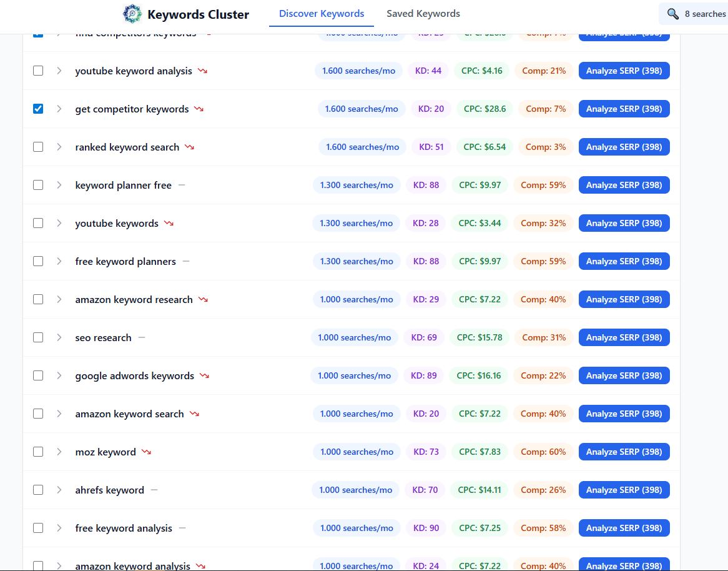Viewport: 728px width, 571px height.
Task: Click the trend arrow beside amazon keyword research
Action: tap(202, 299)
